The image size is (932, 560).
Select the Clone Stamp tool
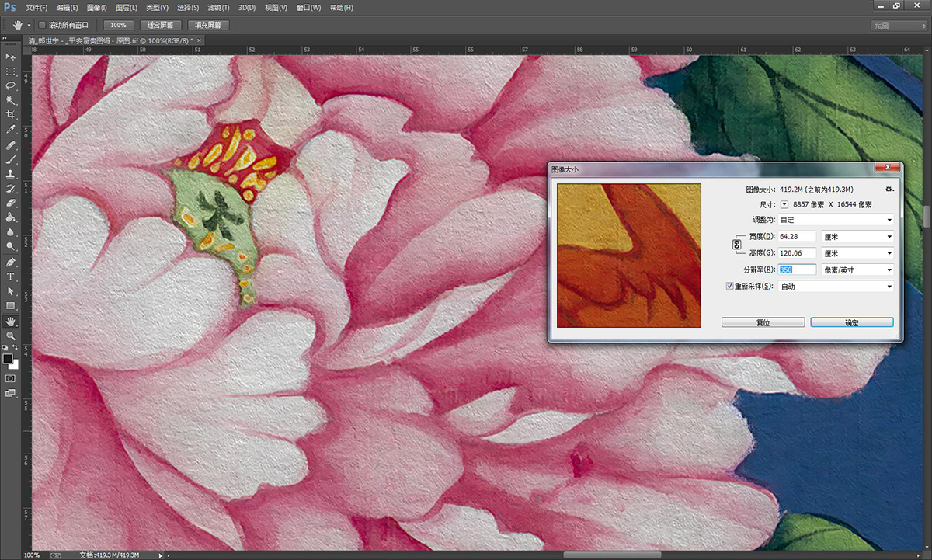tap(11, 174)
